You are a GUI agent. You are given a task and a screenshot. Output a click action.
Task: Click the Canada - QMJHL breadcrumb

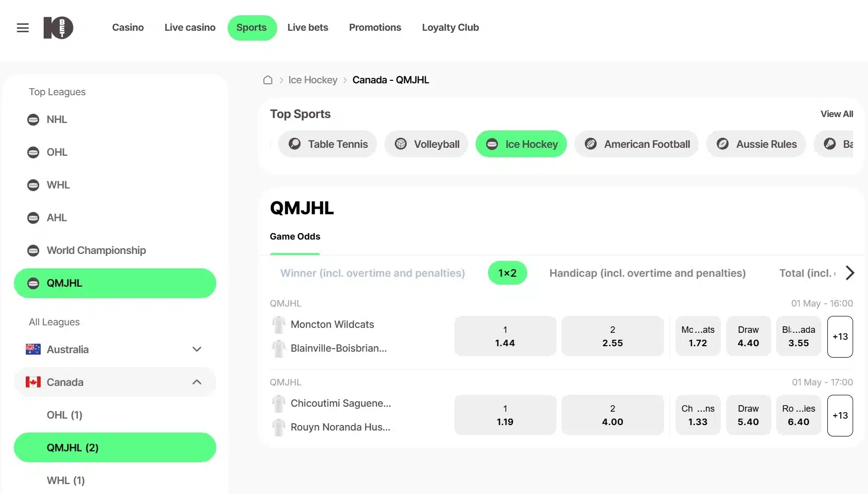(x=391, y=80)
